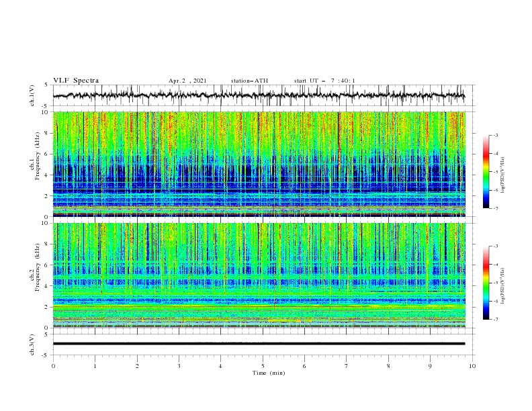
Task: Click the 'Apr. 2, 2021' date label
Action: tap(187, 81)
